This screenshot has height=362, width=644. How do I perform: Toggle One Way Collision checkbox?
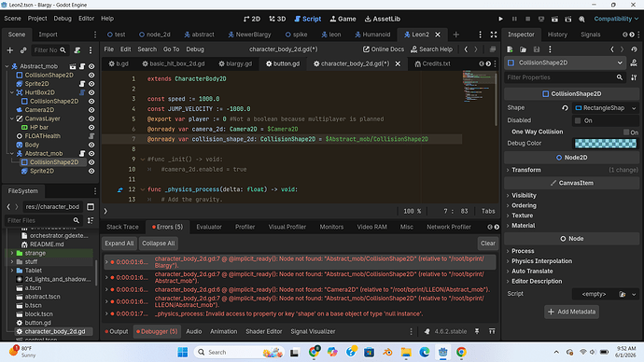(626, 132)
